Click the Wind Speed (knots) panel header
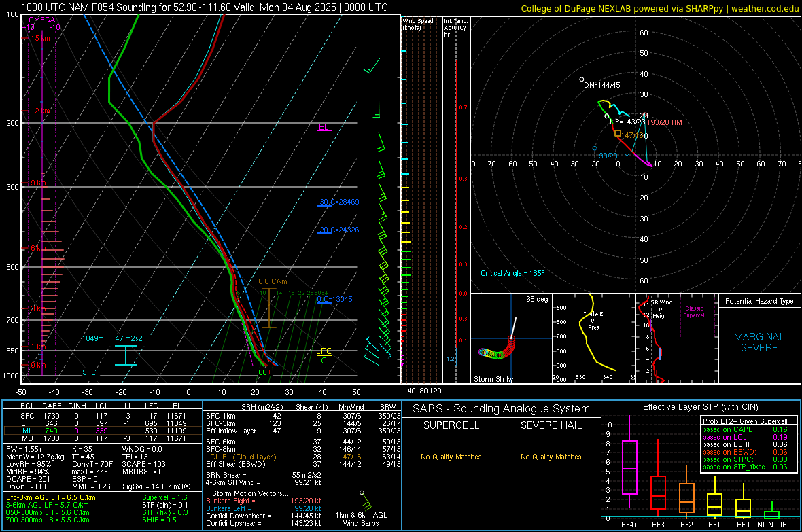 click(417, 24)
